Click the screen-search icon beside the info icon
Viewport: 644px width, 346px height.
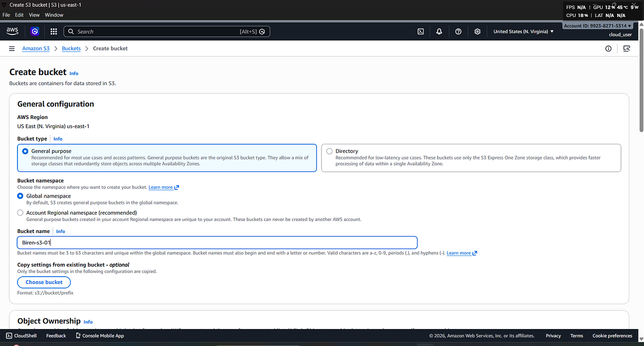pos(626,48)
